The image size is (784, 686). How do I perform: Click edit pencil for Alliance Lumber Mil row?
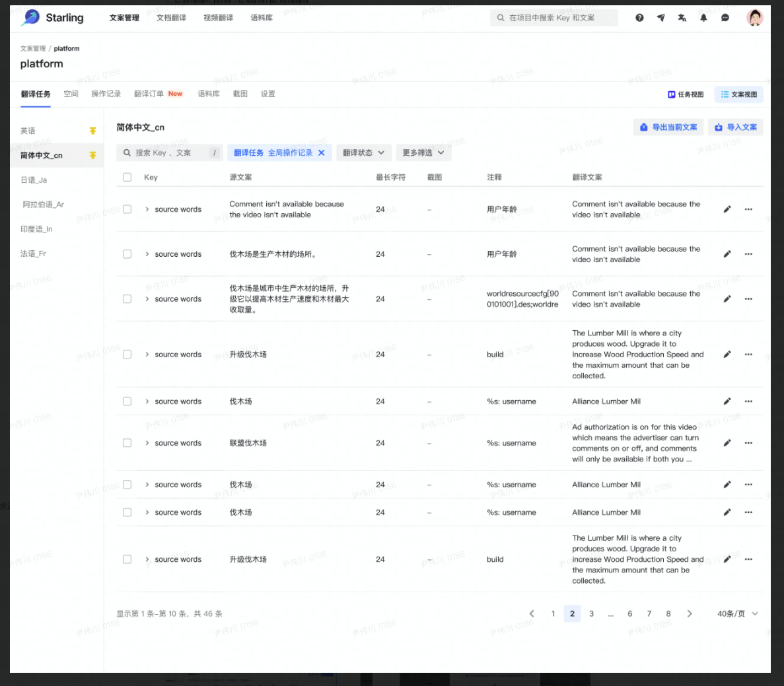tap(727, 401)
